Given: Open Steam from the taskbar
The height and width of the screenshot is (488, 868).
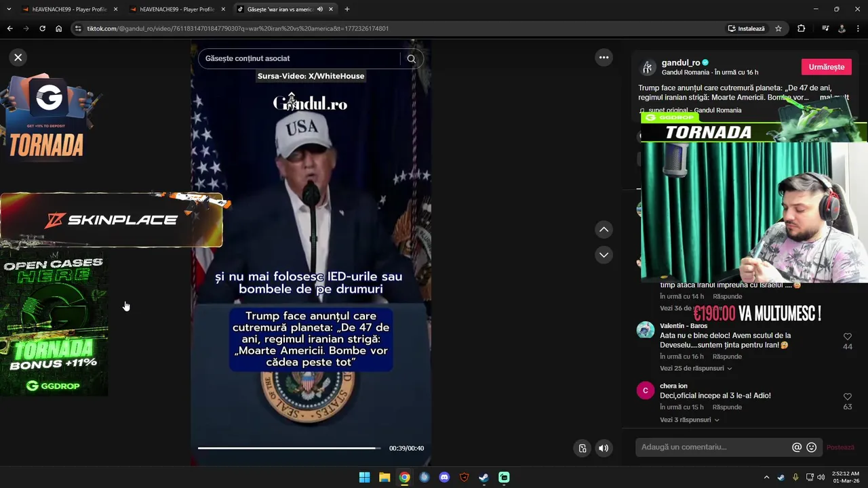Looking at the screenshot, I should (x=484, y=477).
